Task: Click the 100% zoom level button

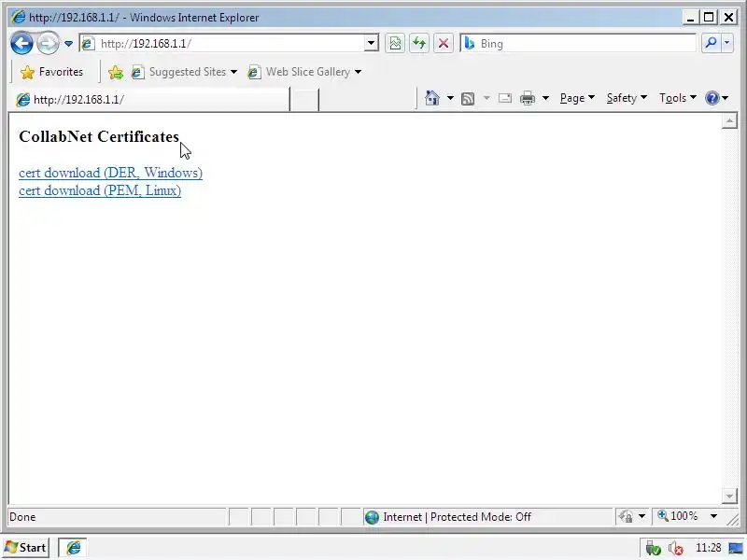Action: click(678, 516)
